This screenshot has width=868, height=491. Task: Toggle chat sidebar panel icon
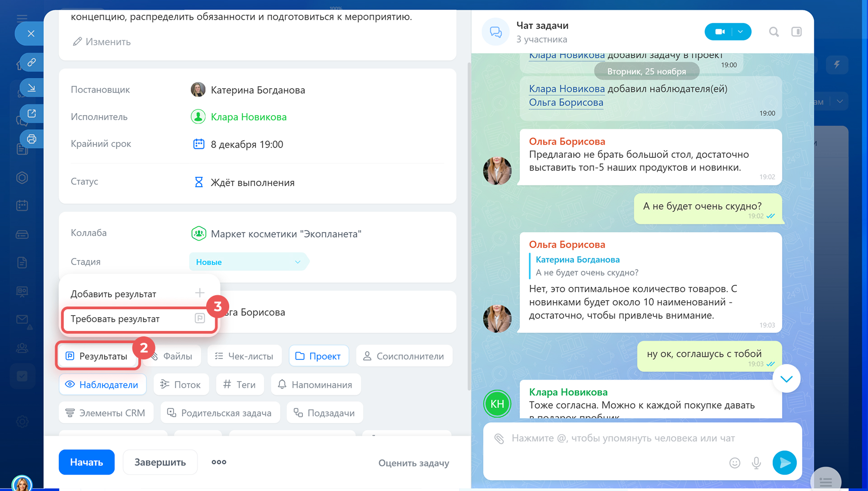point(796,32)
